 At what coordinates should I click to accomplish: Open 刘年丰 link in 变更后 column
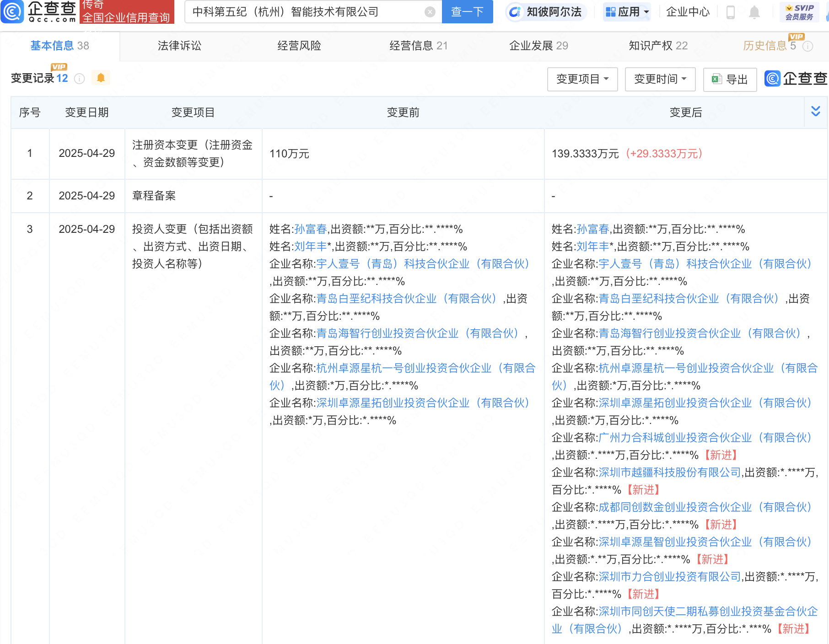coord(593,247)
